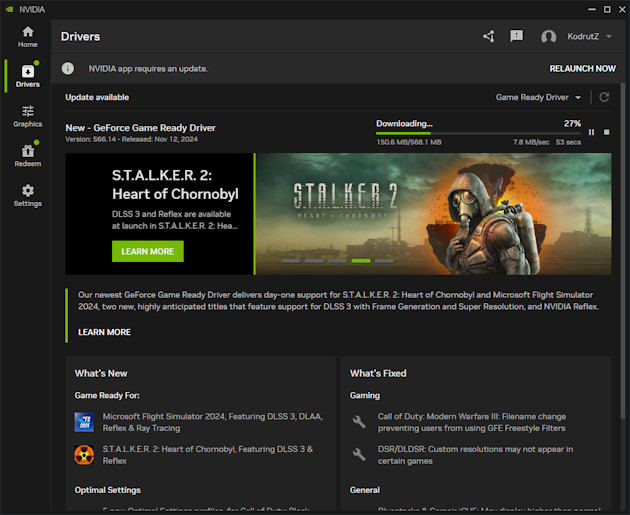This screenshot has width=630, height=515.
Task: Click wrench icon beside DSR/DLDSR fix
Action: (x=359, y=454)
